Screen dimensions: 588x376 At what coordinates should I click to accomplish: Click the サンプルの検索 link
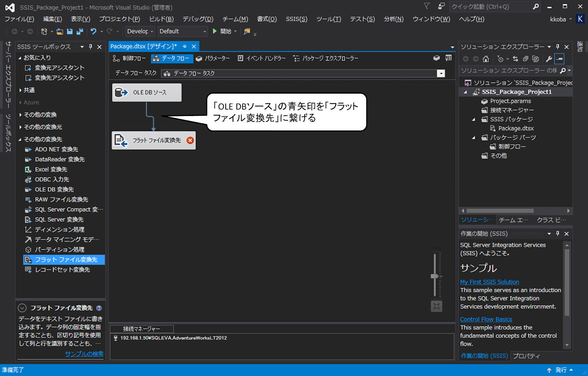[84, 354]
